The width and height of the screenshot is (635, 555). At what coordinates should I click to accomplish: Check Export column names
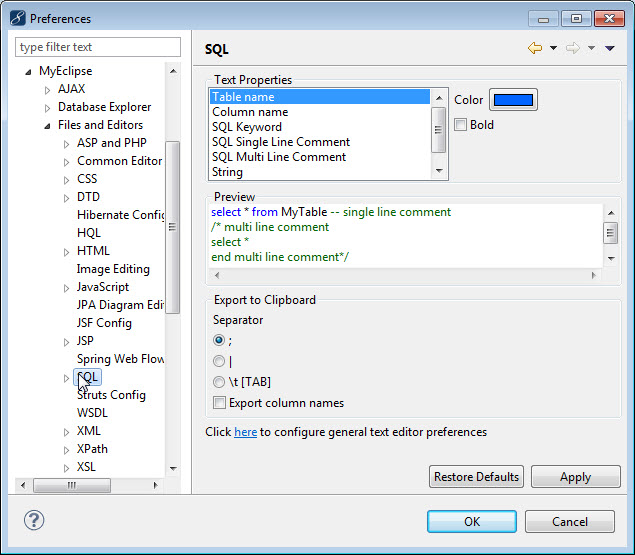(x=219, y=403)
